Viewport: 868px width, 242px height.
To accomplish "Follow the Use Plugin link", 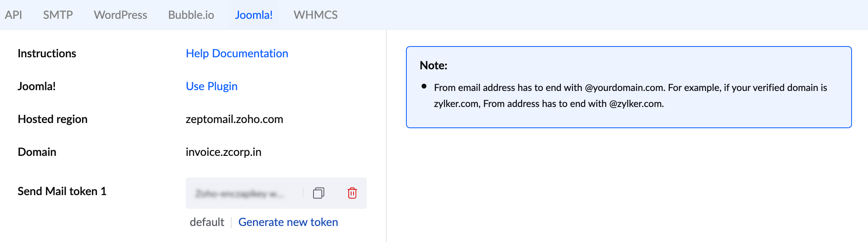I will [211, 86].
